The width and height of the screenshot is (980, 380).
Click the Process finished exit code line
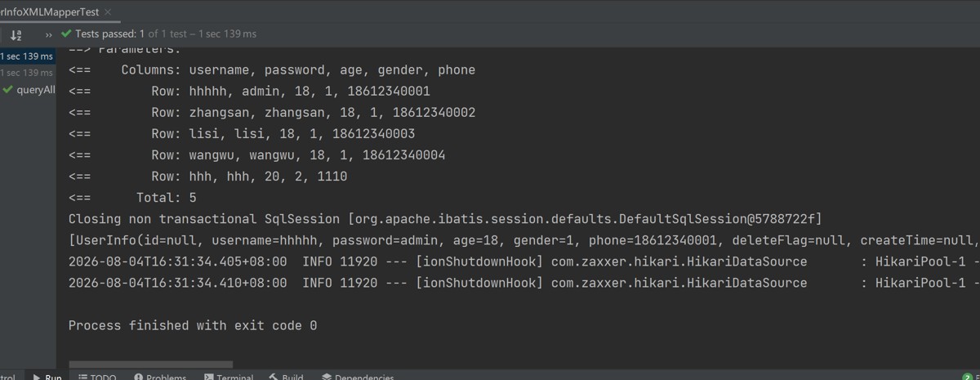(x=193, y=325)
